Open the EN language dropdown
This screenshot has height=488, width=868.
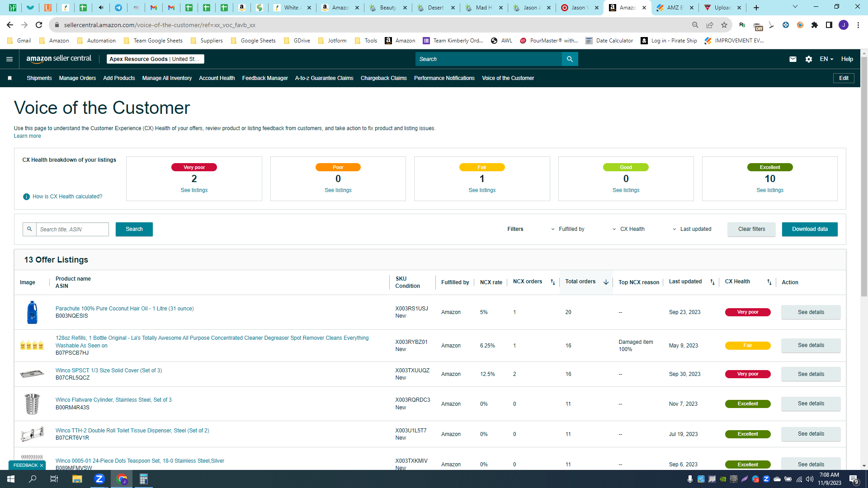coord(826,59)
